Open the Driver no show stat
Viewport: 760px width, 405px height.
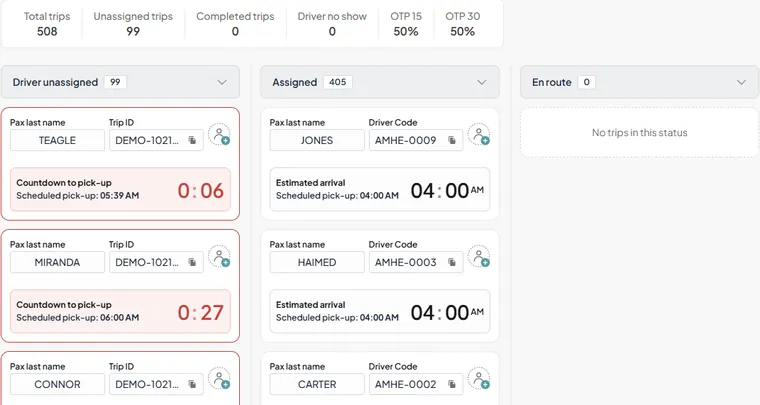coord(332,24)
